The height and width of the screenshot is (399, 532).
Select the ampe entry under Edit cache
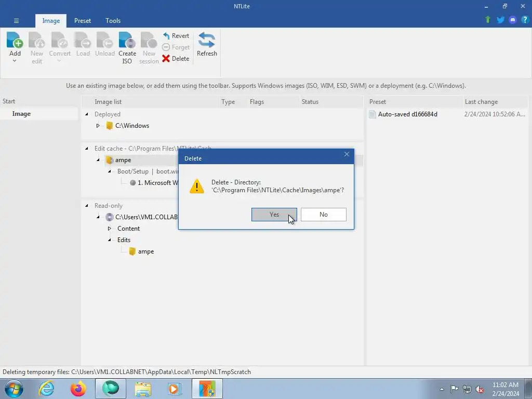(x=123, y=160)
